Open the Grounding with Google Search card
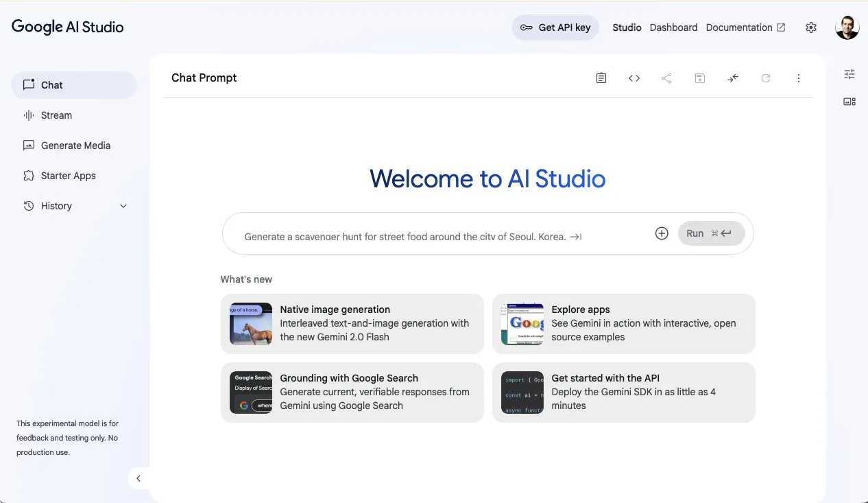 point(352,393)
